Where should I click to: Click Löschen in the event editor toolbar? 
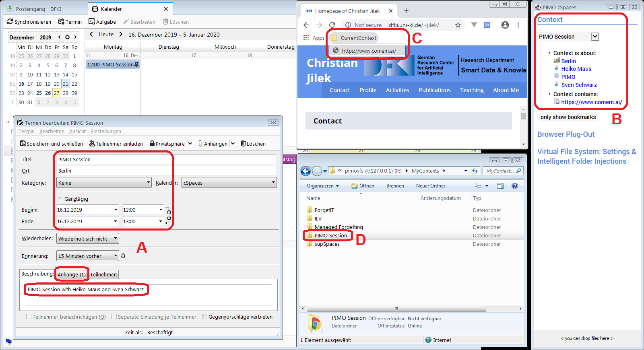253,144
